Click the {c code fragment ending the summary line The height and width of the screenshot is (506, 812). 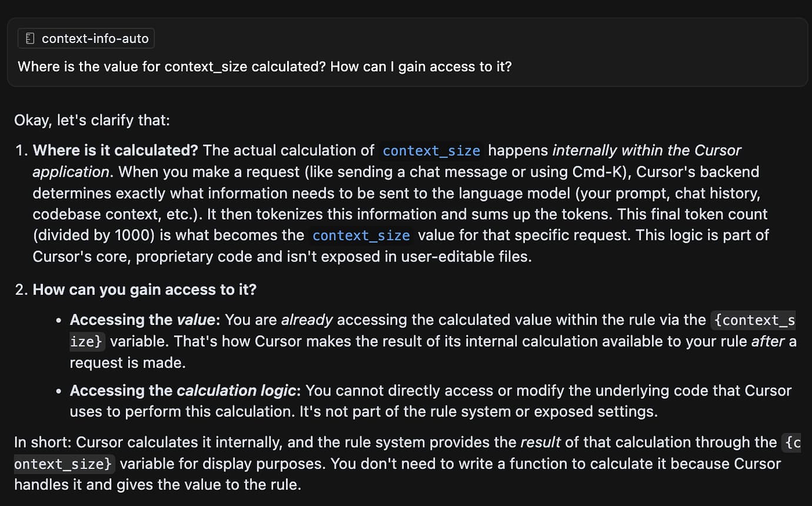[793, 442]
